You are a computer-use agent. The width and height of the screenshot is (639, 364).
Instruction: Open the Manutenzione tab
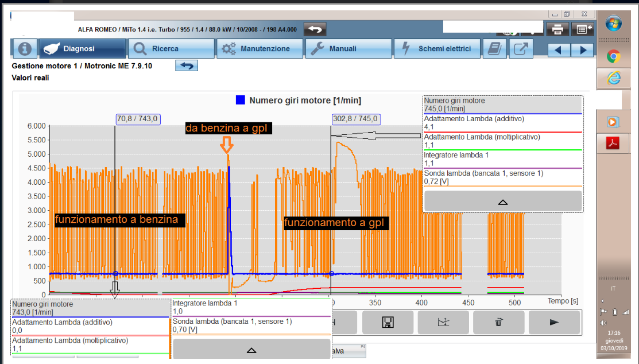click(x=260, y=48)
